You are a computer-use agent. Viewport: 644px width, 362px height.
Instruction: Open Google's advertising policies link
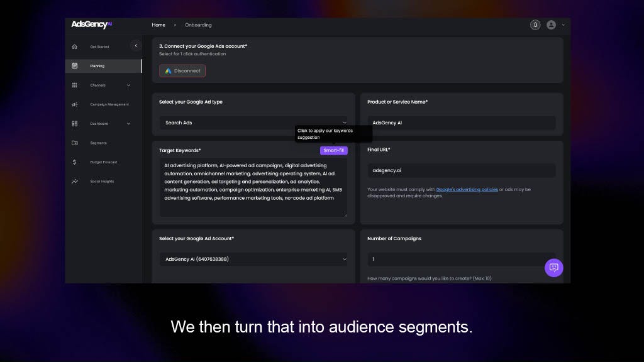467,189
